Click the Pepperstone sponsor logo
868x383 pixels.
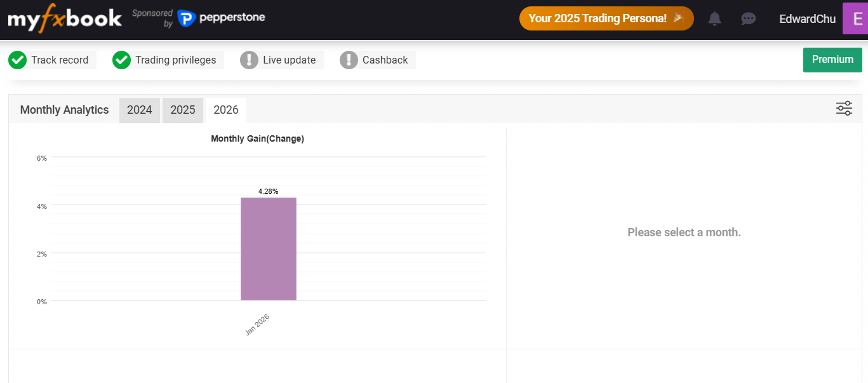(222, 18)
